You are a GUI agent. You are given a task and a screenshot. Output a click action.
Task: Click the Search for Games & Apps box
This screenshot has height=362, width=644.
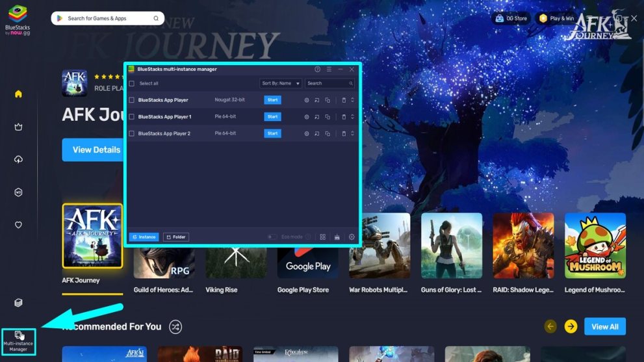pos(108,18)
